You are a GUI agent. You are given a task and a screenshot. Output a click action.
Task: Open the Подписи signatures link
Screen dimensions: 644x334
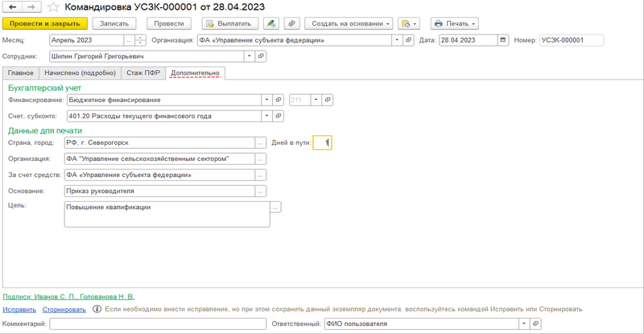coord(68,296)
